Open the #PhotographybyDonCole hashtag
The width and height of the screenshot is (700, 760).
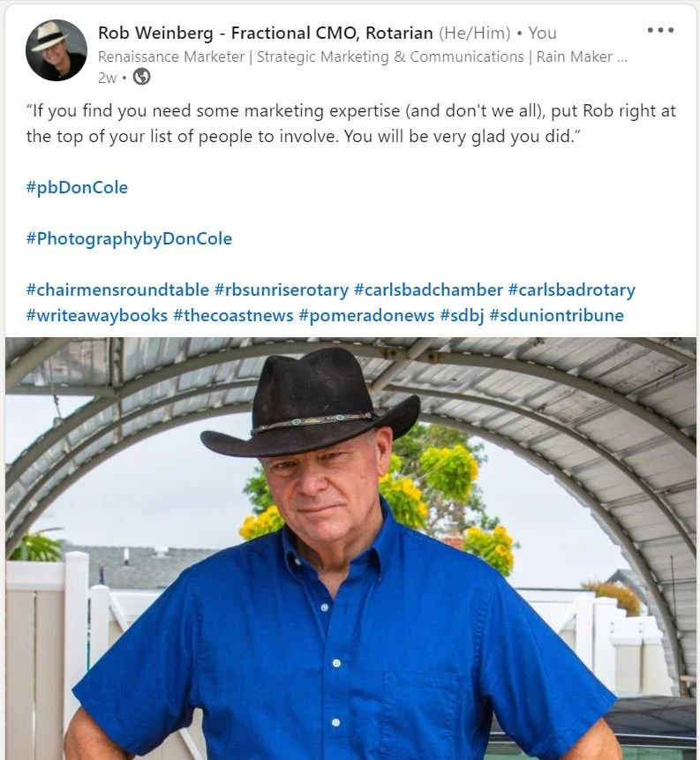point(129,239)
